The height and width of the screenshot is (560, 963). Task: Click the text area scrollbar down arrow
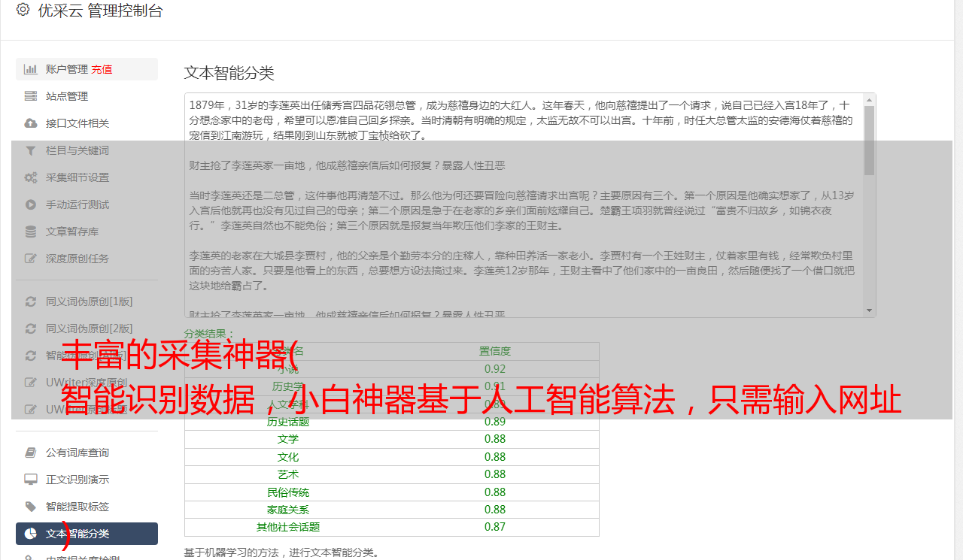point(870,310)
